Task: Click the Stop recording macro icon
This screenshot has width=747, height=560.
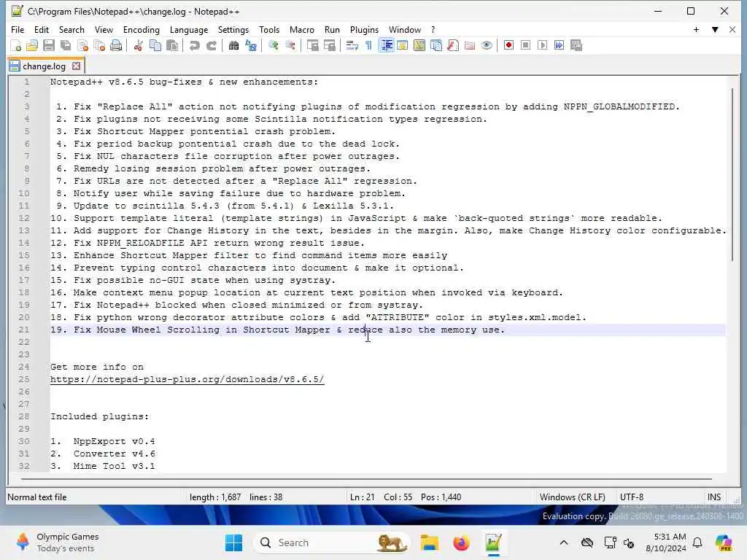Action: [525, 46]
